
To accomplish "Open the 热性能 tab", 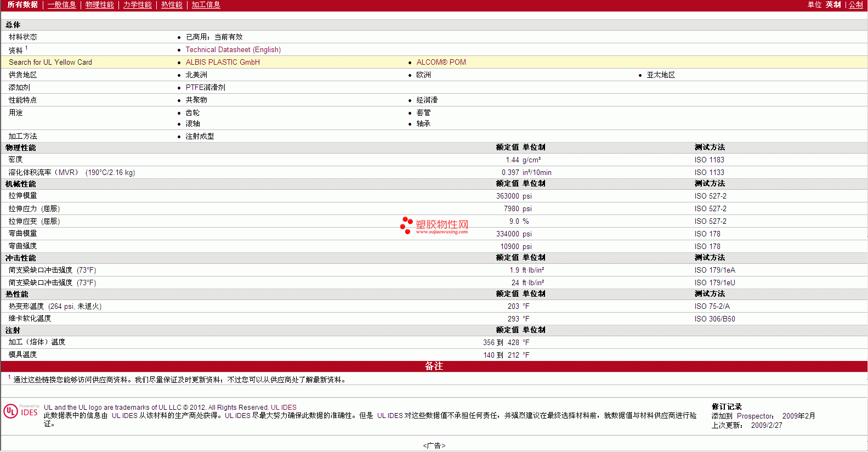I will coord(172,4).
